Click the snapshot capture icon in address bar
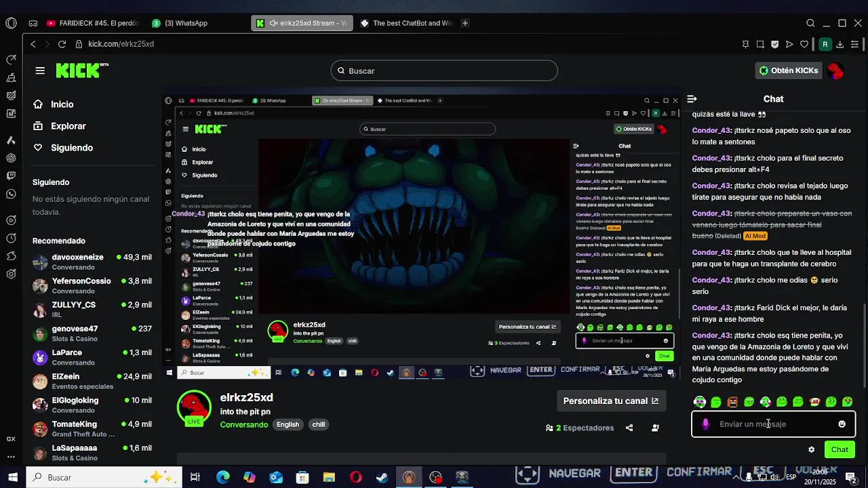 (x=760, y=44)
